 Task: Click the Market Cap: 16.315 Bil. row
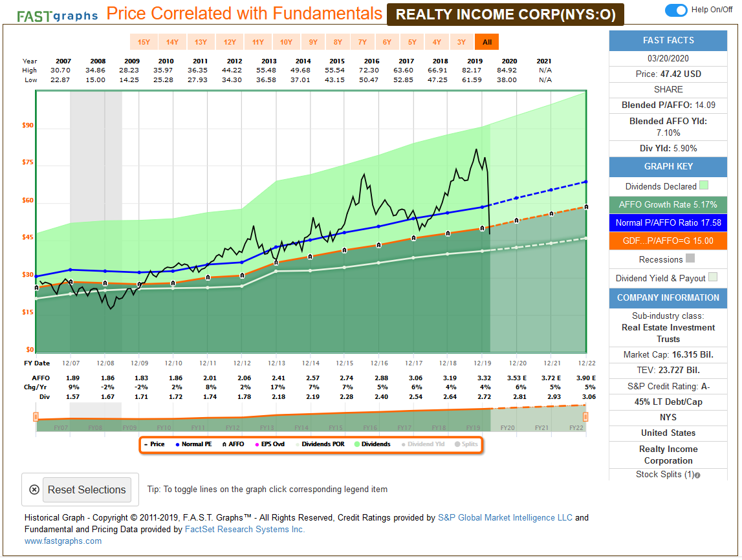pos(668,355)
